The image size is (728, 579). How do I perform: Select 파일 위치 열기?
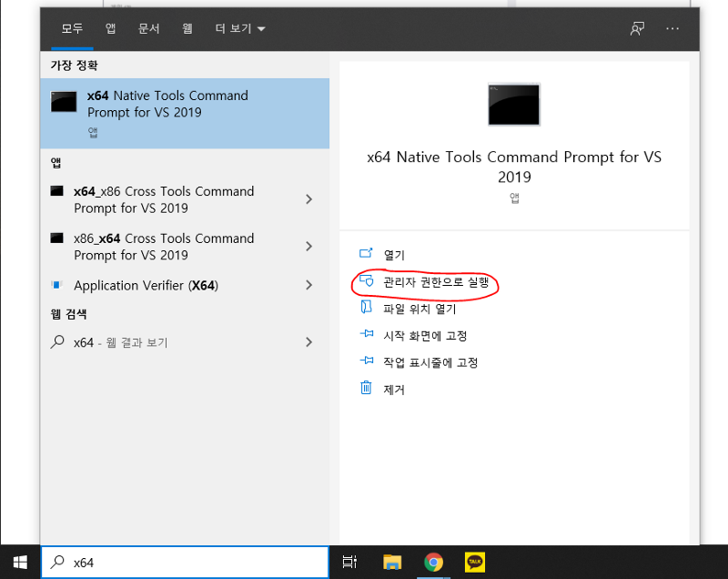[420, 309]
